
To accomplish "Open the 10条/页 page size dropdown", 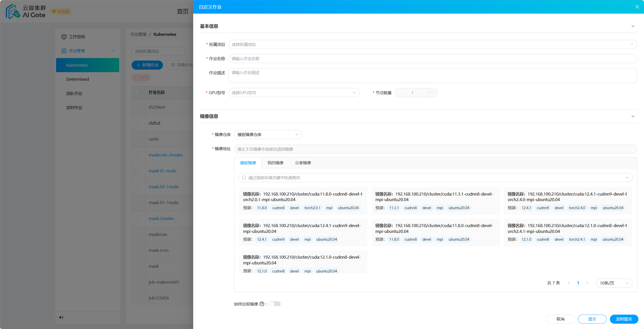I will point(614,283).
